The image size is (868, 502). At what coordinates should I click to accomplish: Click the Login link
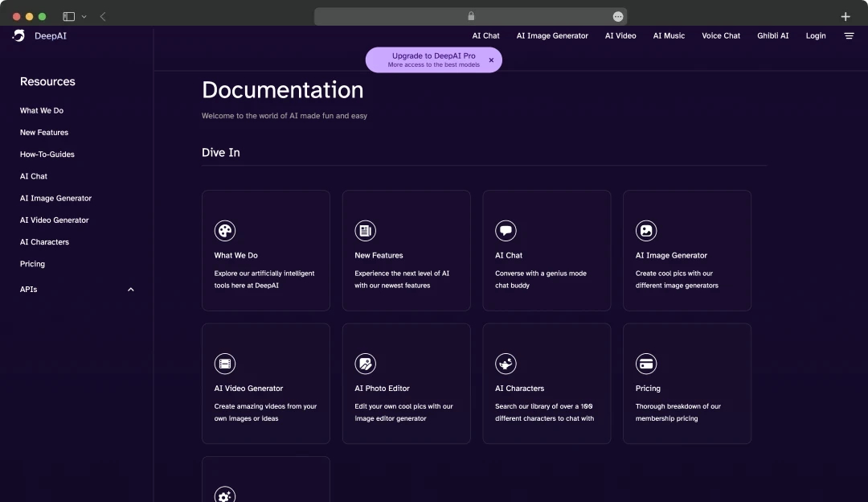coord(816,35)
